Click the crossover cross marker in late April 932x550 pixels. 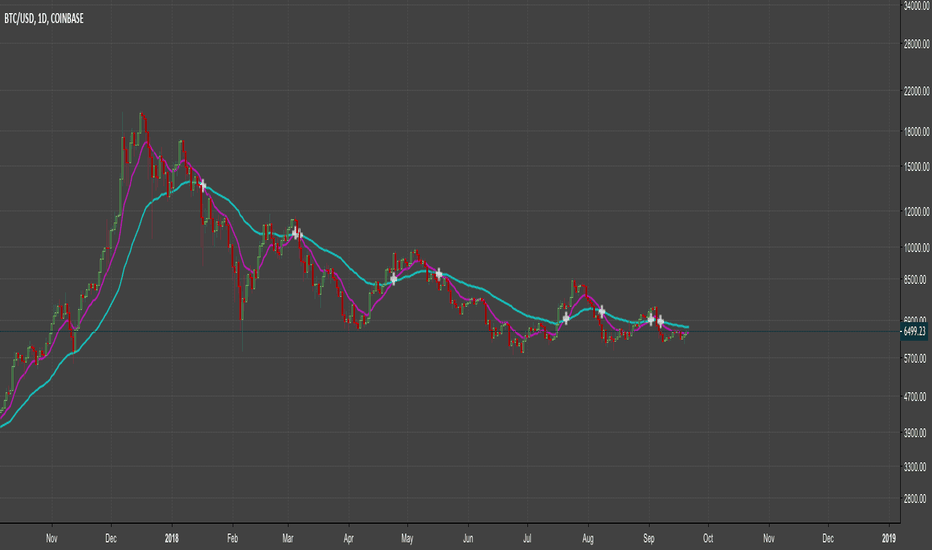point(393,279)
